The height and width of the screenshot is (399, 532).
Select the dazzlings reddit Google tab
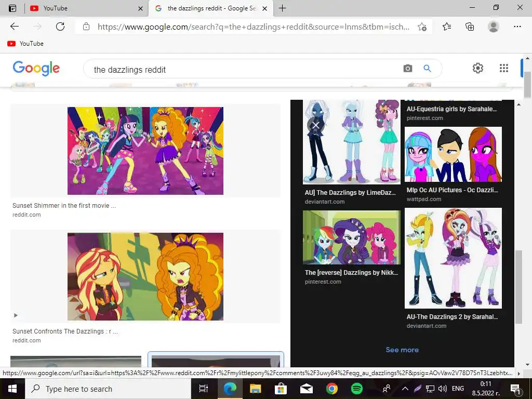pyautogui.click(x=211, y=8)
